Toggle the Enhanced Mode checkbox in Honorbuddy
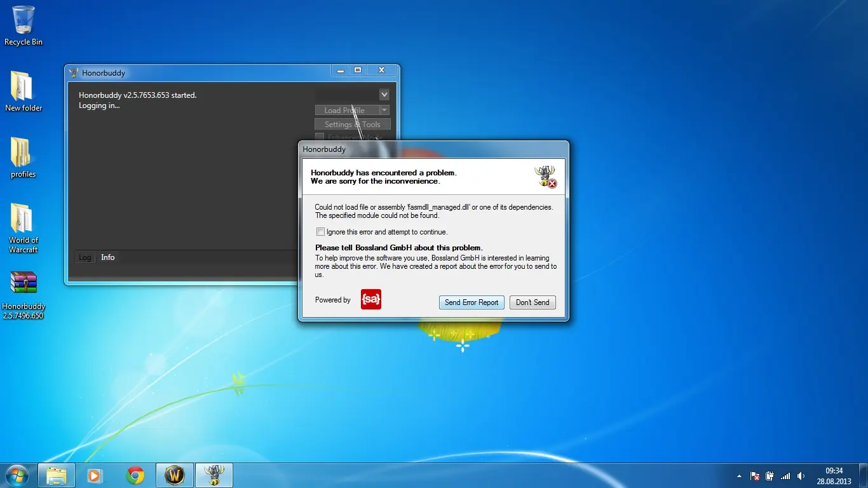Screen dimensions: 868x488 tap(320, 137)
